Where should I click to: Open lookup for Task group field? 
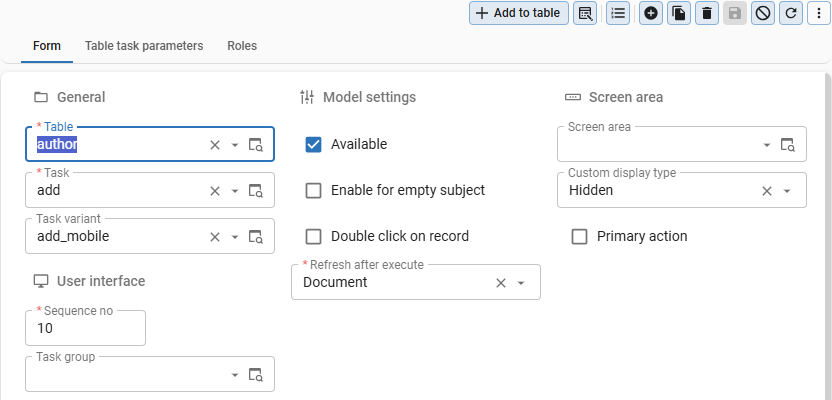pyautogui.click(x=256, y=375)
